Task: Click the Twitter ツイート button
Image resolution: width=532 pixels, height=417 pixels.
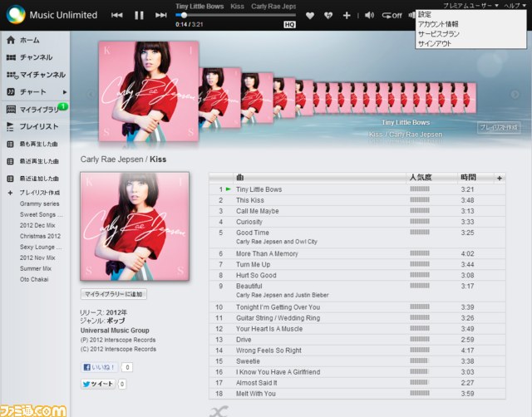Action: point(98,384)
